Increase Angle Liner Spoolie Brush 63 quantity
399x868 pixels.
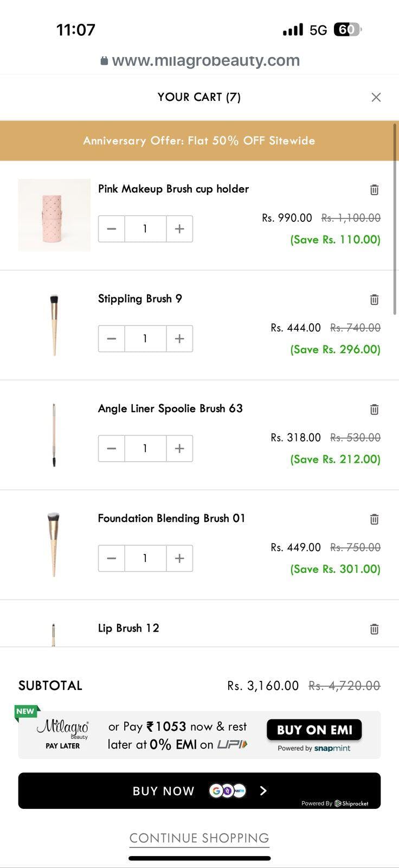[x=179, y=449]
